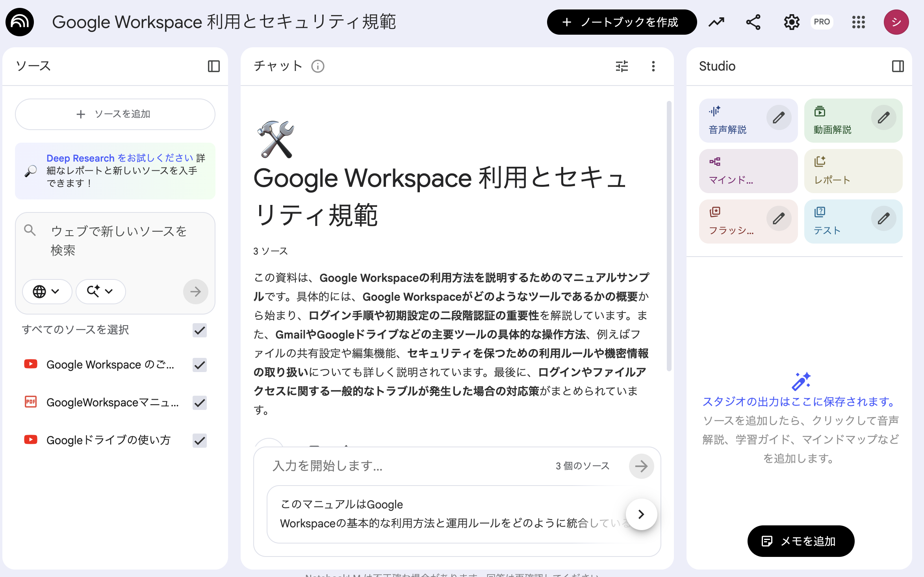Screen dimensions: 924x577
Task: Click the ノートブックを作成 button
Action: click(622, 22)
